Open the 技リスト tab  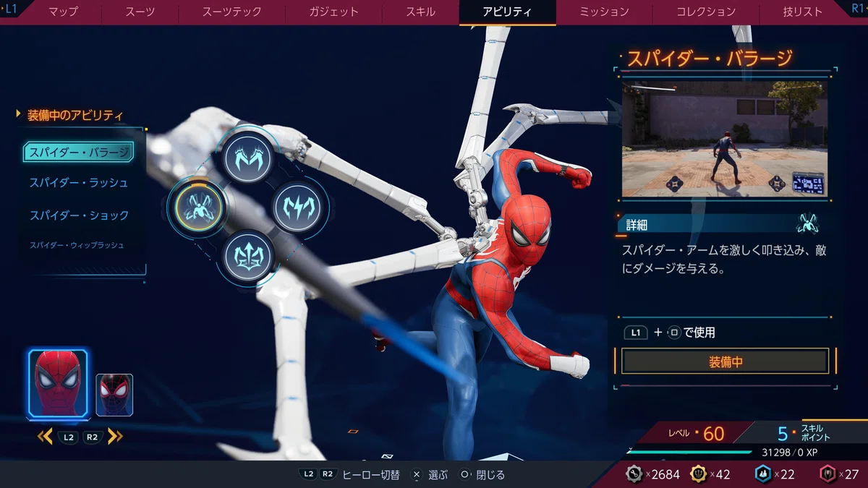coord(802,12)
